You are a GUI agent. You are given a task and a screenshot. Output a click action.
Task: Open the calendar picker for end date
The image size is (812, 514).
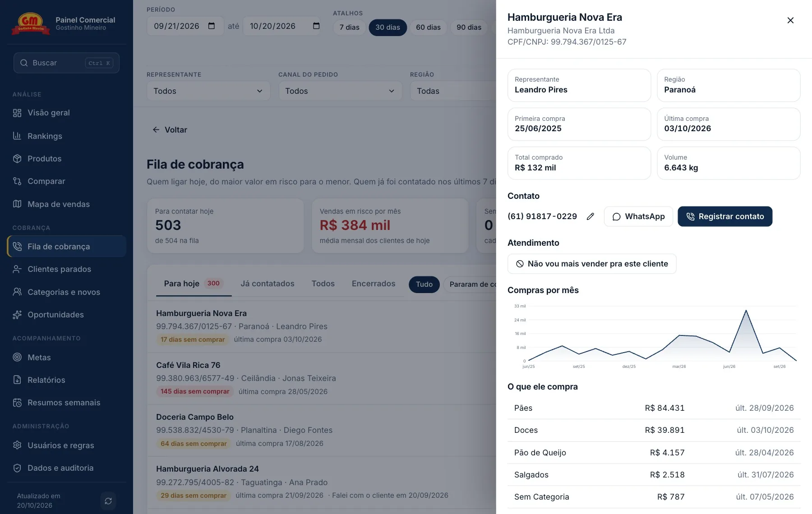[316, 26]
